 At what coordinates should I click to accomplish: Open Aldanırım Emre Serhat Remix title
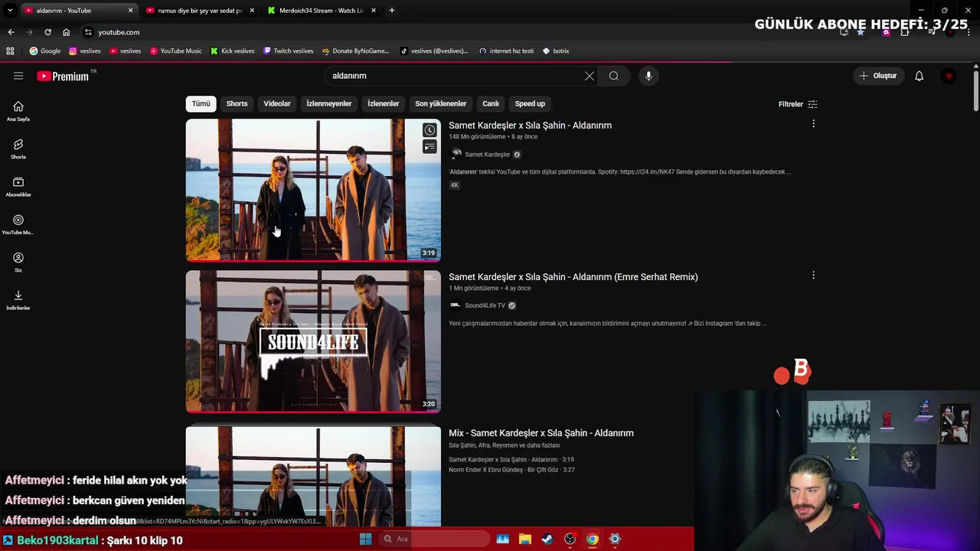(x=573, y=277)
